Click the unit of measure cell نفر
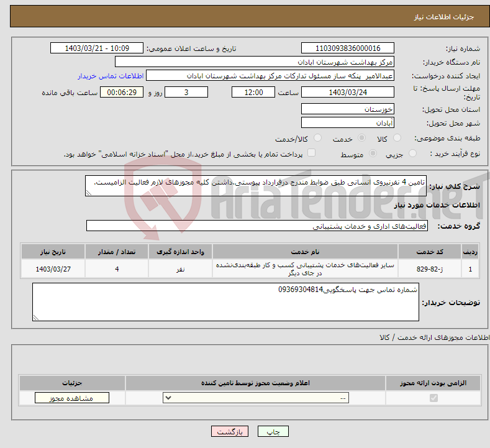Viewport: 490px width, 448px height. [180, 269]
